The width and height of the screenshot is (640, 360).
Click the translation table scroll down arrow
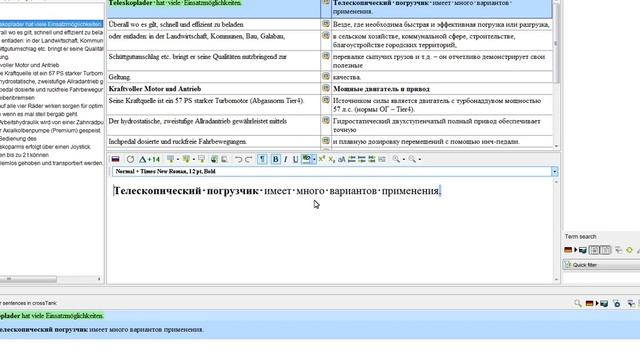[x=556, y=146]
